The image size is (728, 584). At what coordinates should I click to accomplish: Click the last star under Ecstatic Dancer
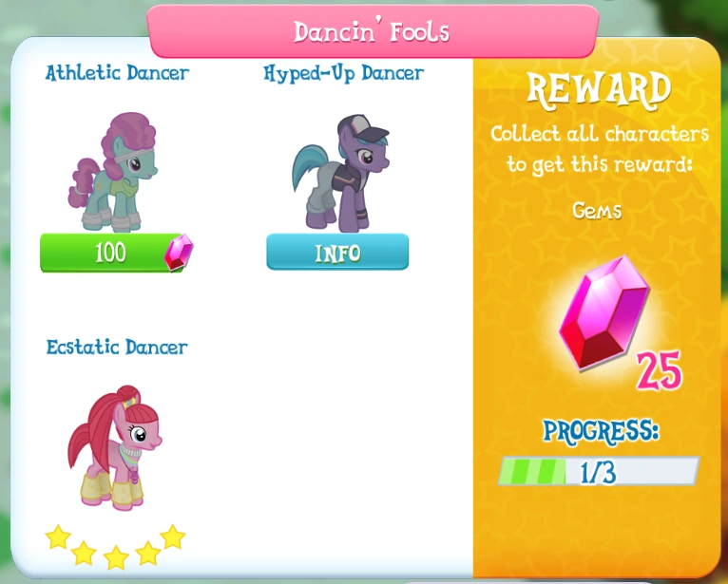(173, 537)
